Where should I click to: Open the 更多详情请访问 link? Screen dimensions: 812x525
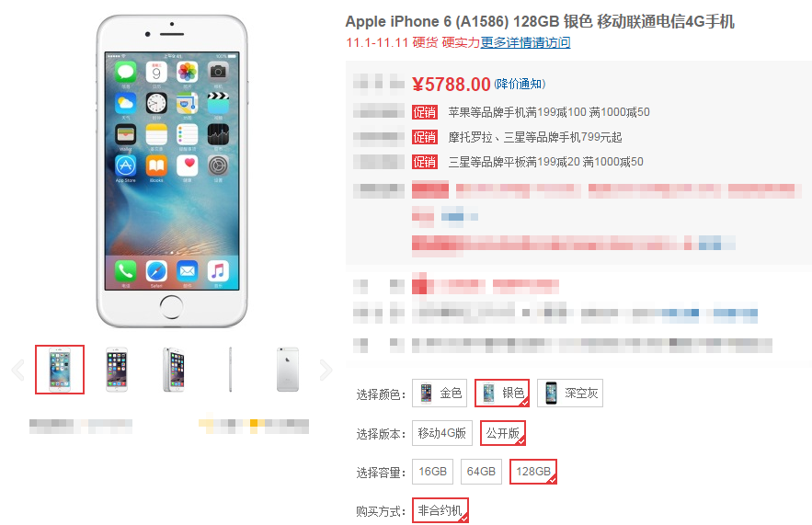point(525,42)
